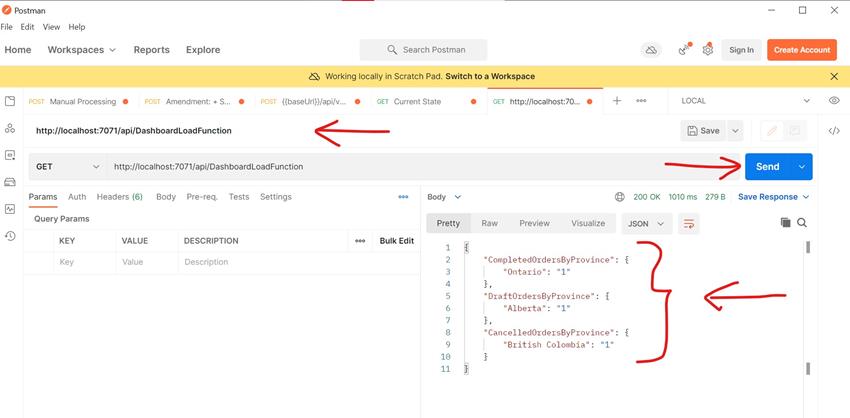Viewport: 850px width, 418px height.
Task: Open the File menu
Action: [x=7, y=27]
